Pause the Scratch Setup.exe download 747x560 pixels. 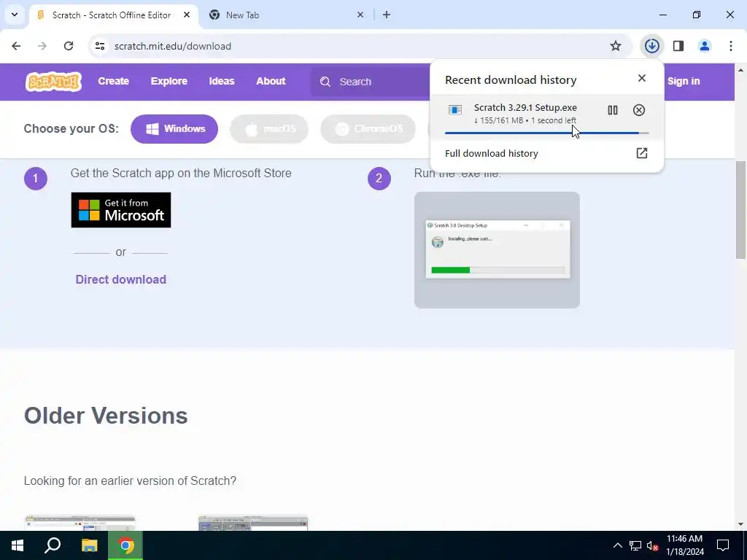(x=612, y=110)
